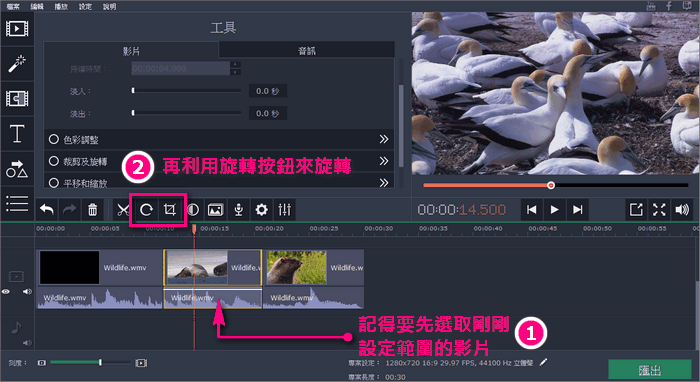This screenshot has height=382, width=700.
Task: Enter full screen preview mode
Action: coord(659,210)
